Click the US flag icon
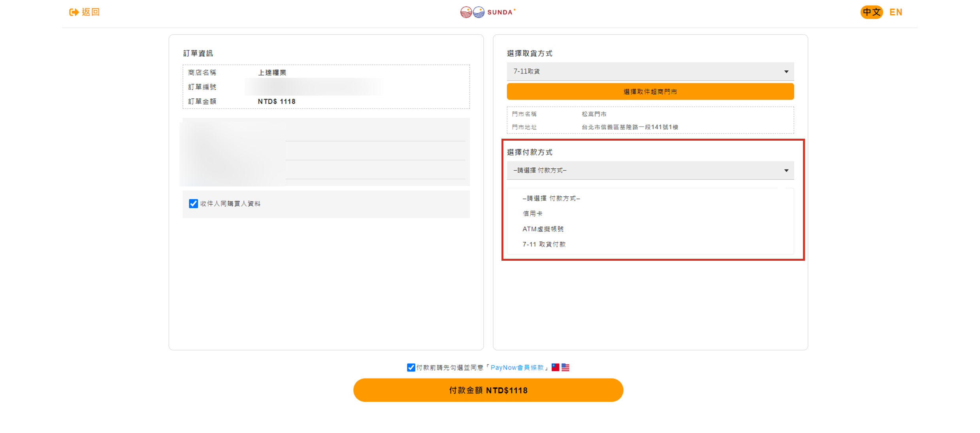Screen dimensions: 980x433 point(565,367)
